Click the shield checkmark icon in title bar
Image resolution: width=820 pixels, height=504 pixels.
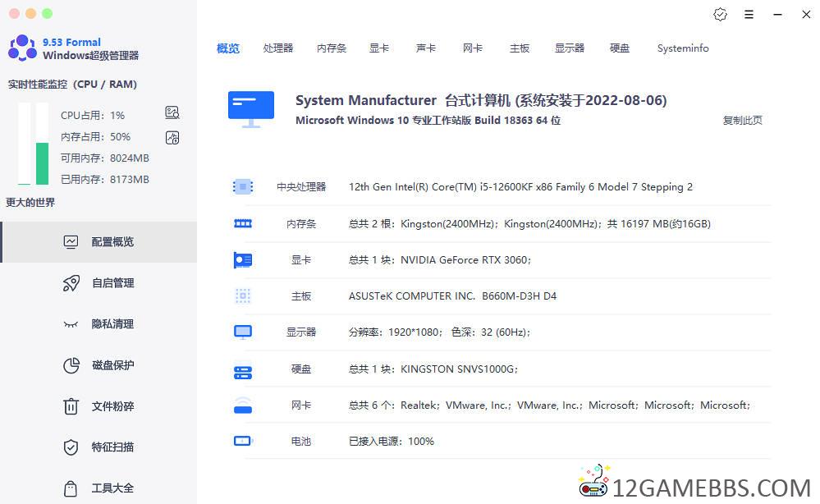click(720, 15)
